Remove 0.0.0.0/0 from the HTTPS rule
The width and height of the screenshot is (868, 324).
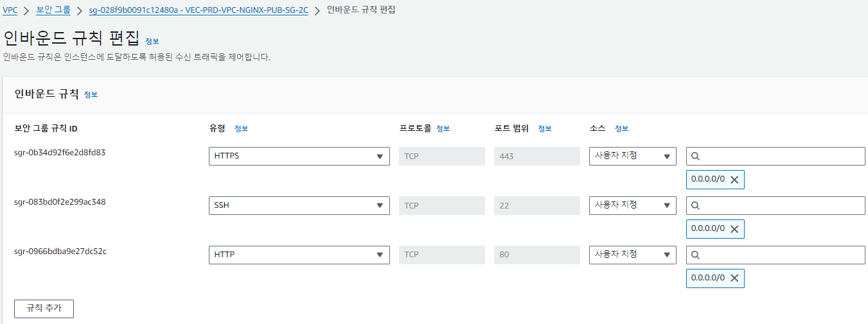click(734, 180)
